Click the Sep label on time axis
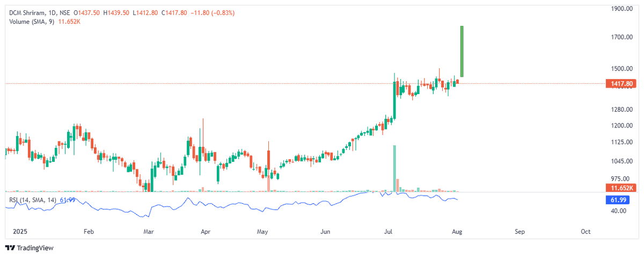Image resolution: width=644 pixels, height=257 pixels. [x=519, y=232]
